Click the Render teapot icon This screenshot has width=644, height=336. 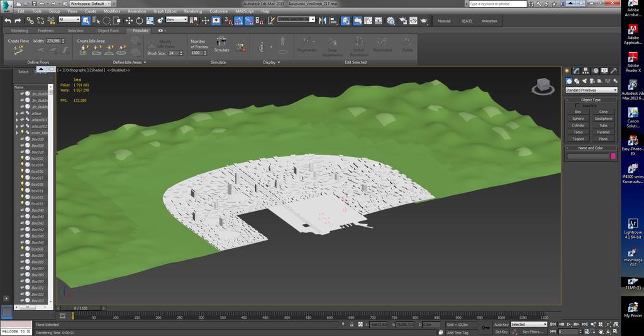click(423, 21)
